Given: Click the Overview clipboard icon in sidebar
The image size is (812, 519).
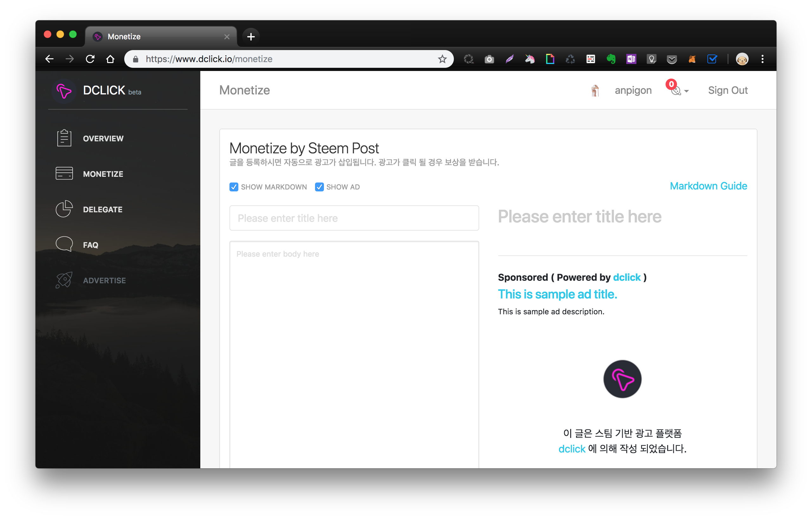Looking at the screenshot, I should point(64,138).
